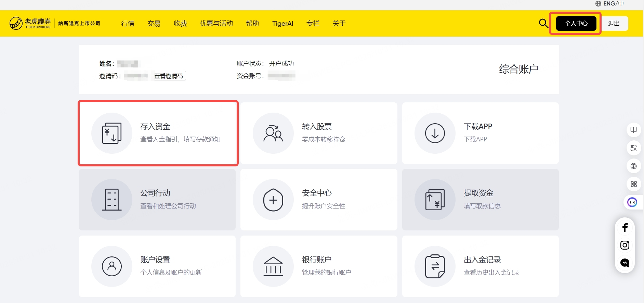Open the 优惠与活动 menu

(x=216, y=23)
